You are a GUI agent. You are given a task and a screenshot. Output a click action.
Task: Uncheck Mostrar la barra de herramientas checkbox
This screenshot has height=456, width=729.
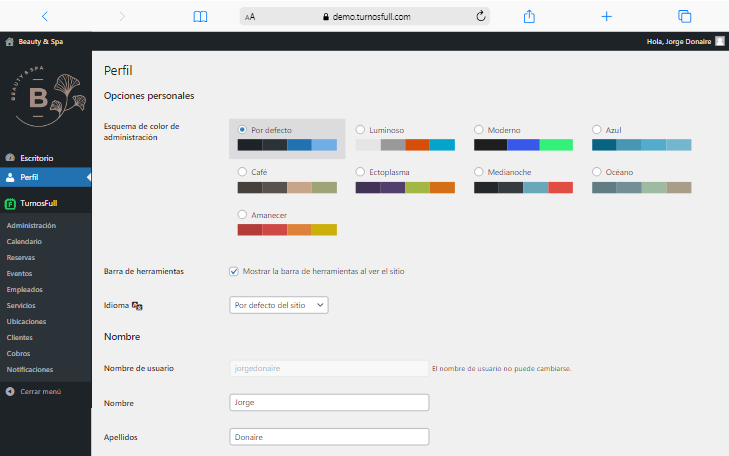coord(234,271)
